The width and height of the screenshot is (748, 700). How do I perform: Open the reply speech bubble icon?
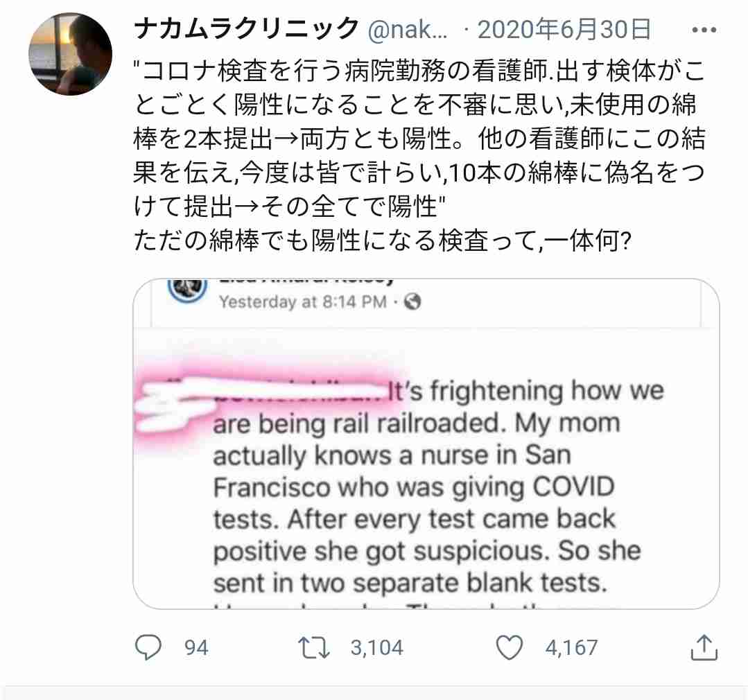pos(148,647)
